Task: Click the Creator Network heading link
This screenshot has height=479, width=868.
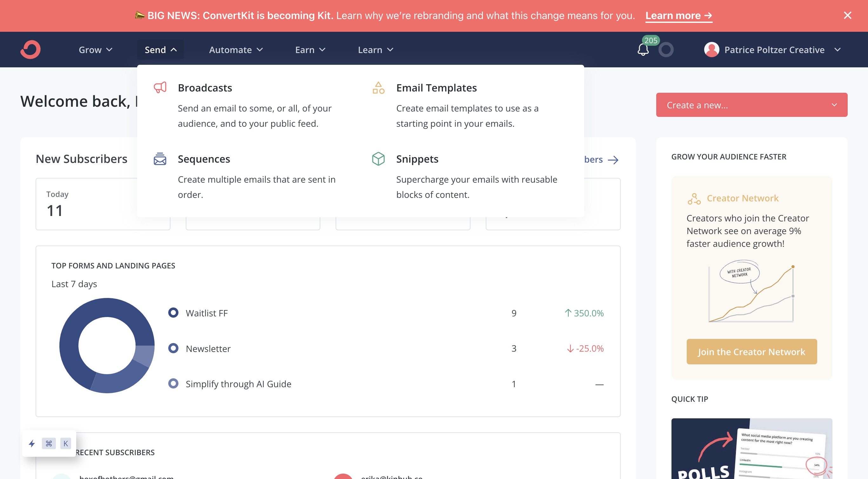Action: tap(742, 198)
